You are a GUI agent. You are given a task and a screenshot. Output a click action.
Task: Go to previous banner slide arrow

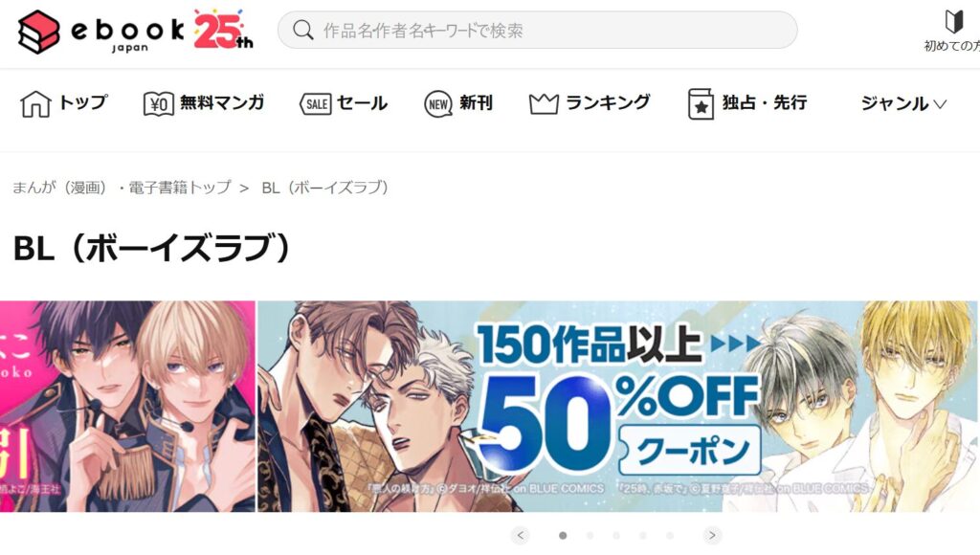click(520, 536)
